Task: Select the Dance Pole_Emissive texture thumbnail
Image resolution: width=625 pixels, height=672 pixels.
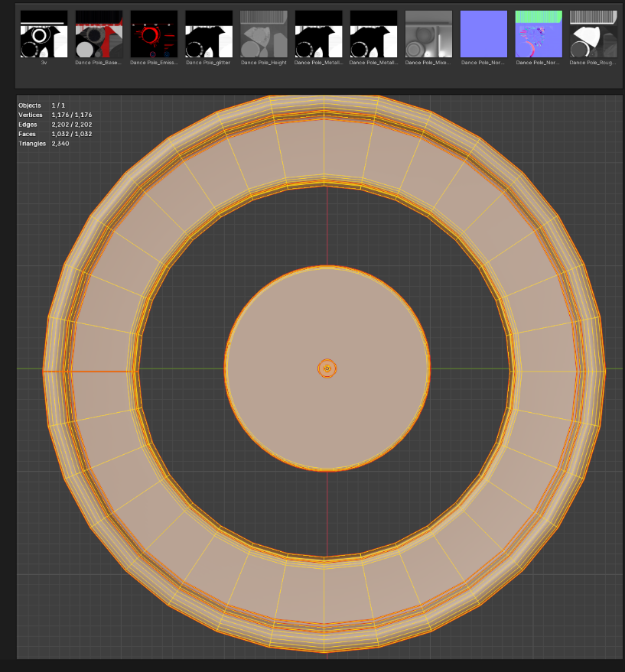Action: click(154, 34)
